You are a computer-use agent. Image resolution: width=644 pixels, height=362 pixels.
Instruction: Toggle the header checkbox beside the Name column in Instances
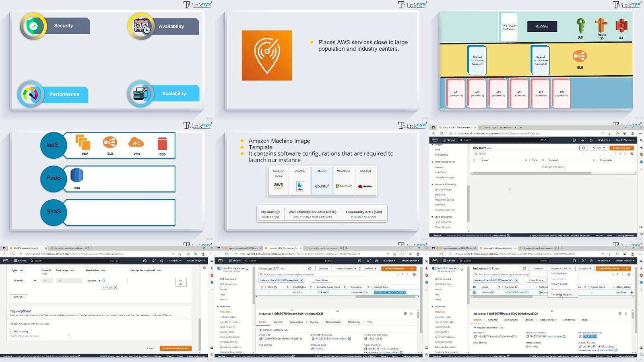475,287
